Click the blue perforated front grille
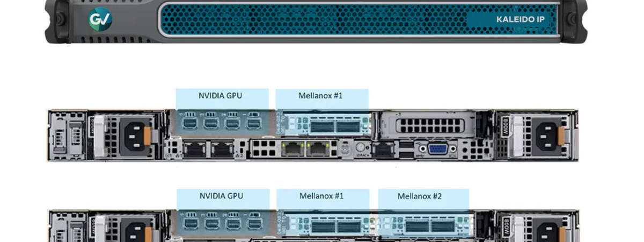 pyautogui.click(x=312, y=20)
